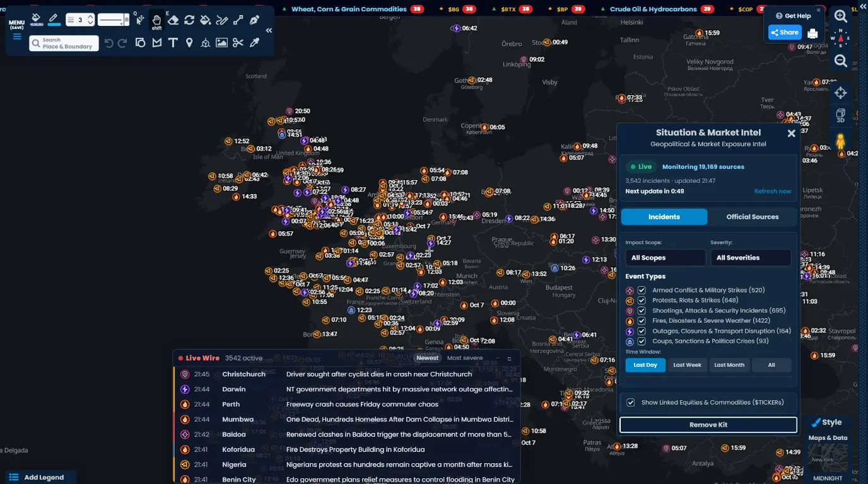868x484 pixels.
Task: Select the line segment tool
Action: (238, 20)
